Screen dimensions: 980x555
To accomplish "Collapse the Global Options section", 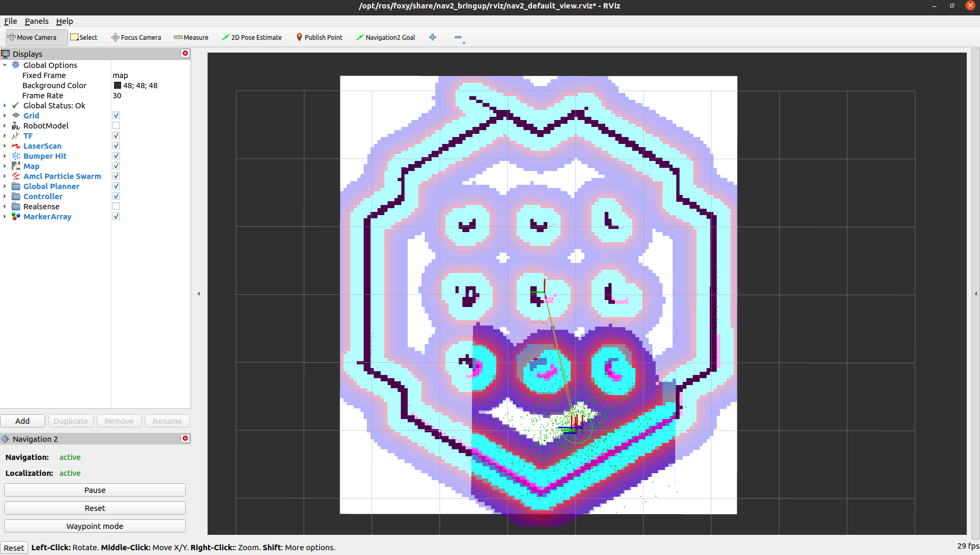I will (x=5, y=65).
